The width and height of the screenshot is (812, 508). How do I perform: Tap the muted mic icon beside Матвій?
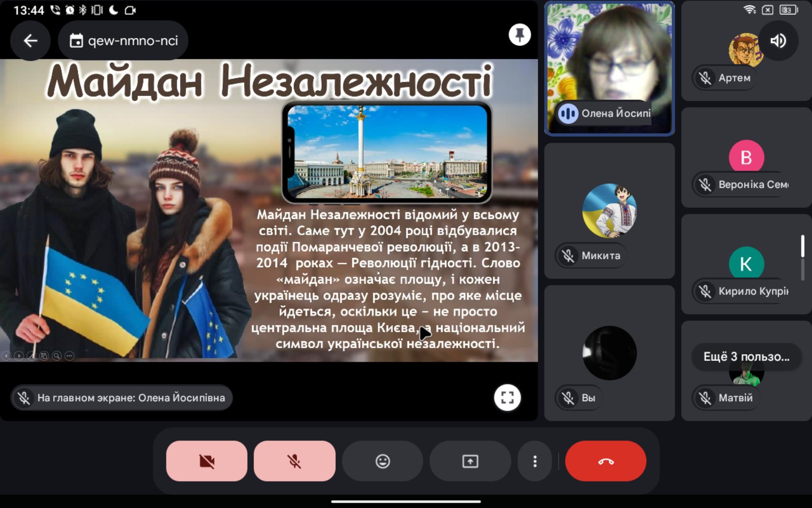pos(705,398)
